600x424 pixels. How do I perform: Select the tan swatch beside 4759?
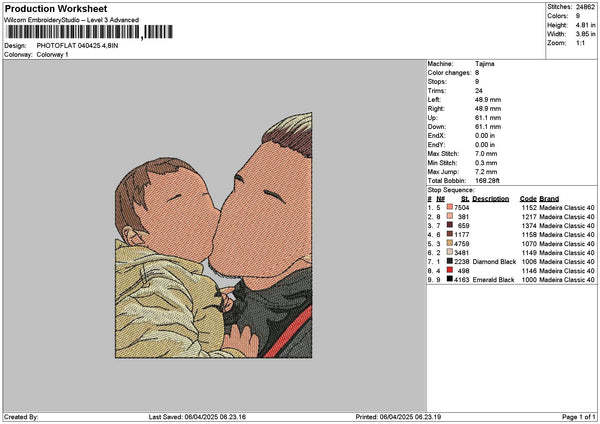[x=450, y=243]
